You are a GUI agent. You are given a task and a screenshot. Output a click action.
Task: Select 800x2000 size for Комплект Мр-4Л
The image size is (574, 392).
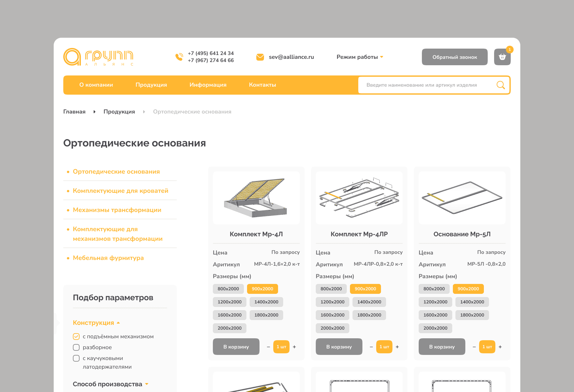click(x=228, y=289)
